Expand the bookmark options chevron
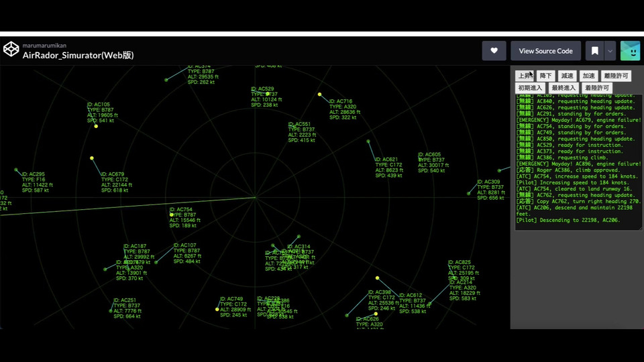644x362 pixels. point(610,51)
